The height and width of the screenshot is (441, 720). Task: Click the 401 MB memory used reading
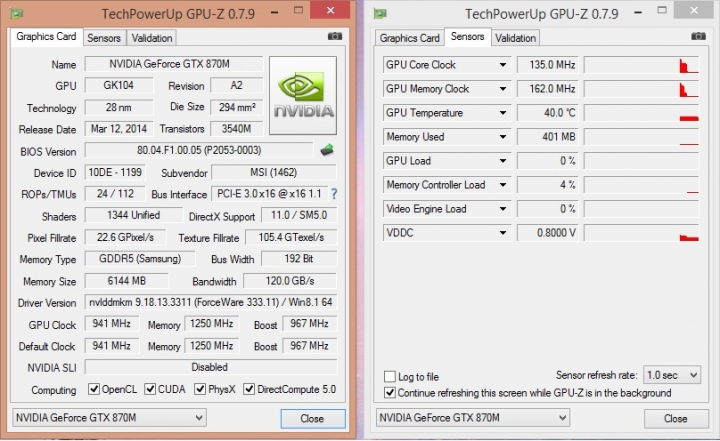coord(547,137)
